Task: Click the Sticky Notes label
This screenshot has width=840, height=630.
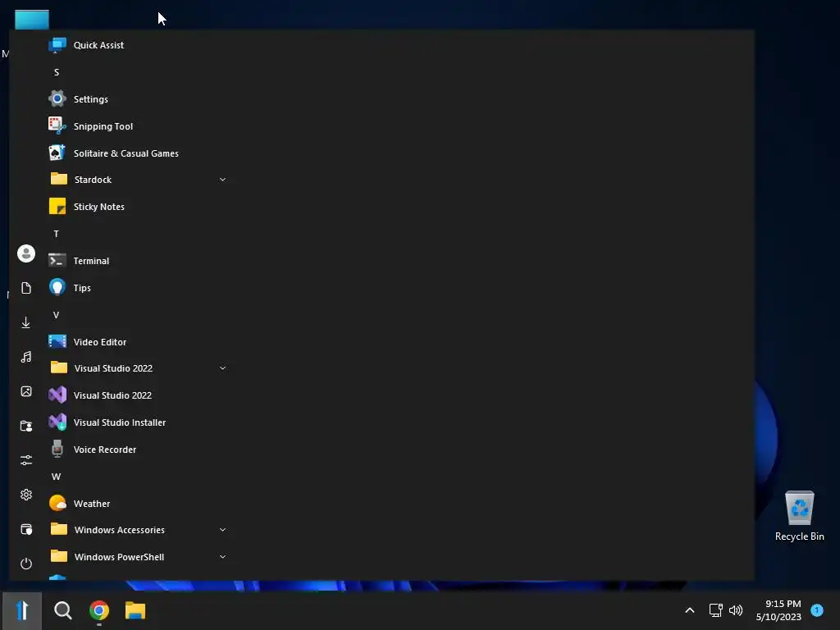Action: pos(98,207)
